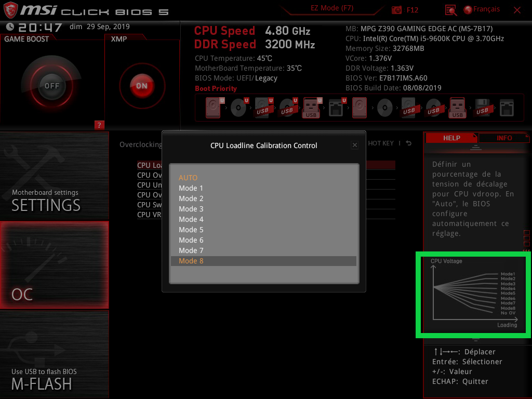
Task: Click the F12 screenshot camera icon
Action: coord(396,10)
